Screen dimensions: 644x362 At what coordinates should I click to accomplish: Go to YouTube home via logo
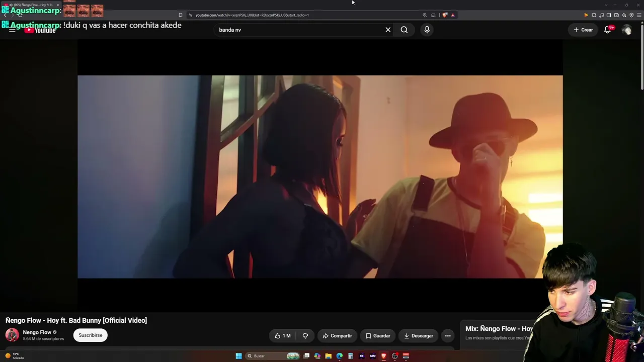(40, 30)
